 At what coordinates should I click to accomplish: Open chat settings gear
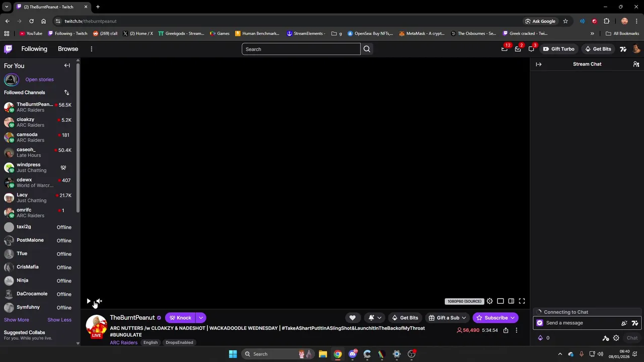[x=616, y=338]
